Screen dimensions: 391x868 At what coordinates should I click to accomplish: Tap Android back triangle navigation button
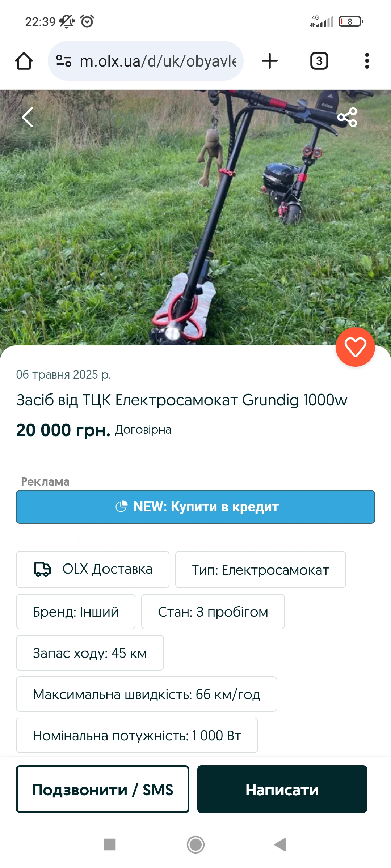click(x=281, y=844)
